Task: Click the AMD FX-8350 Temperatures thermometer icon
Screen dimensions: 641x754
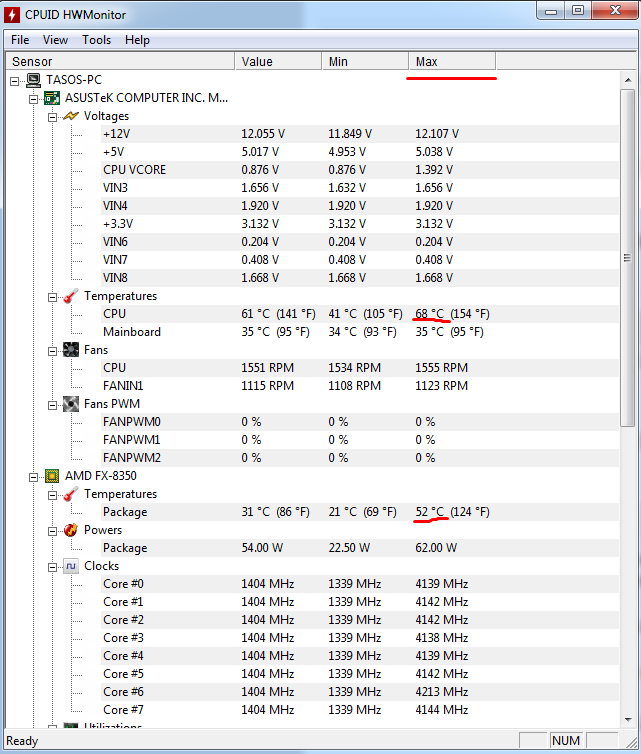Action: (71, 494)
